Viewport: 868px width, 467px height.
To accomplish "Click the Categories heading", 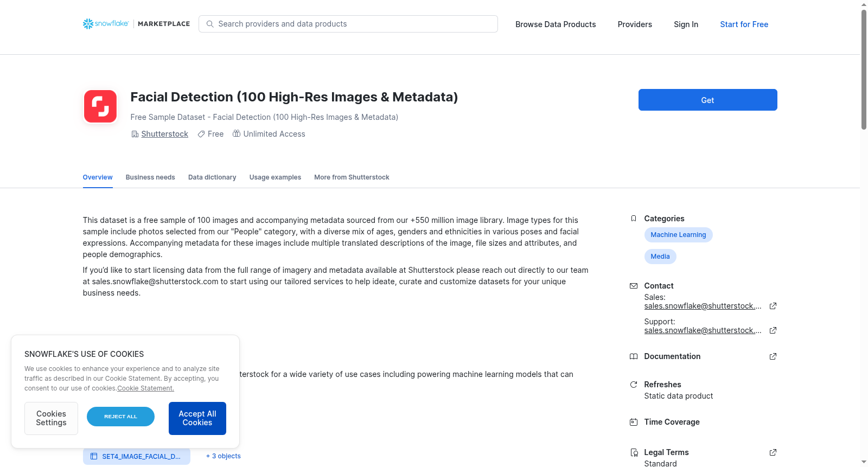I will click(664, 219).
